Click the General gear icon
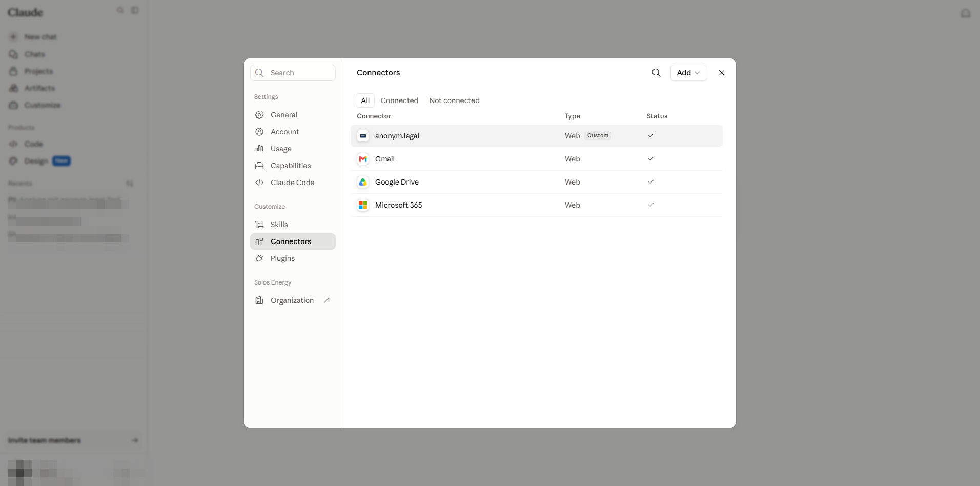The image size is (980, 486). 259,115
